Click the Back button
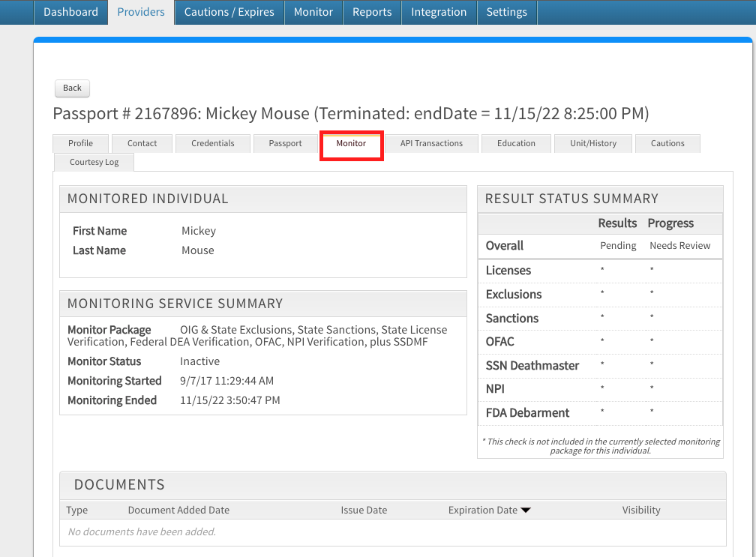The width and height of the screenshot is (756, 557). pos(72,88)
